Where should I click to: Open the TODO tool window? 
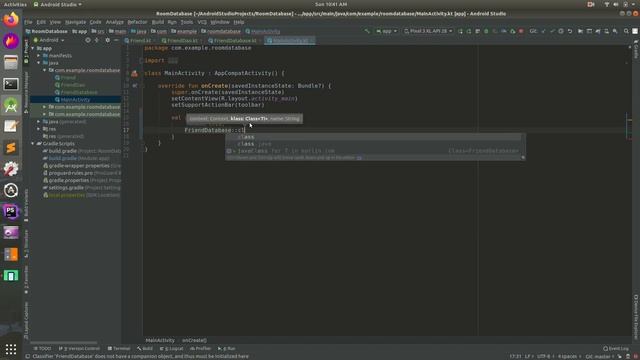pyautogui.click(x=42, y=349)
